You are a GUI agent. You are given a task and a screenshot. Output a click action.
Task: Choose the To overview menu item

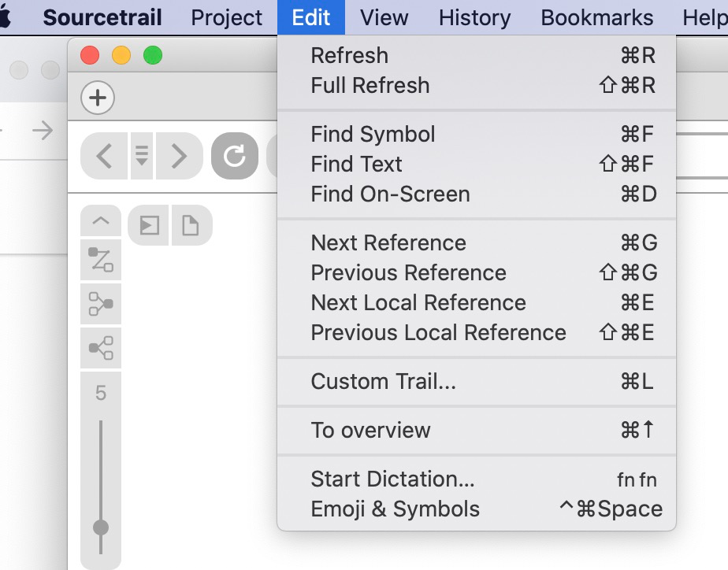pyautogui.click(x=370, y=431)
